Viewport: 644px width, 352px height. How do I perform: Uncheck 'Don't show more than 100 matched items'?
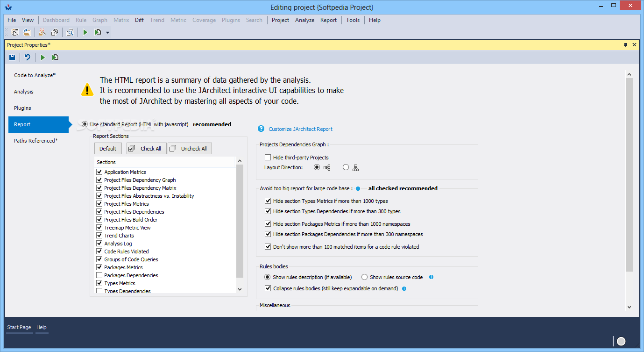268,246
